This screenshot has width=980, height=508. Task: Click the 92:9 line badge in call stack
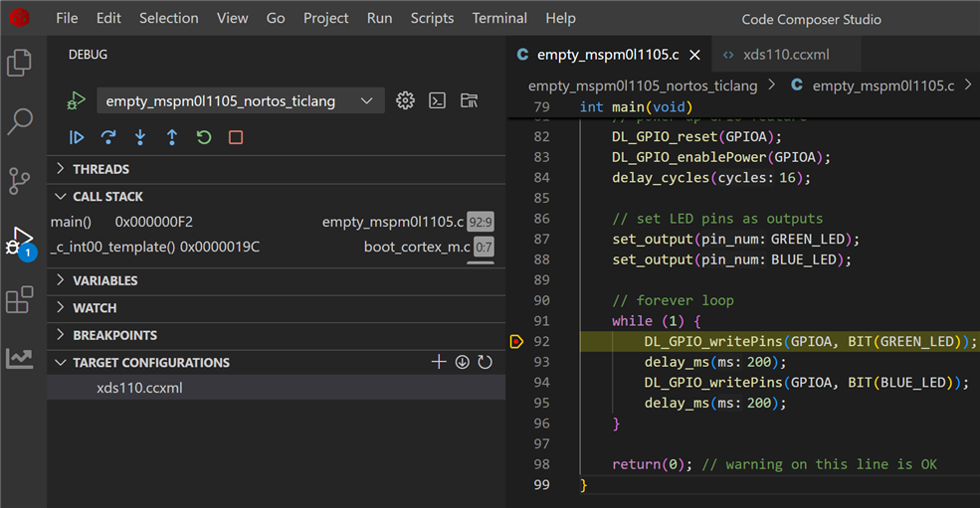[x=481, y=222]
